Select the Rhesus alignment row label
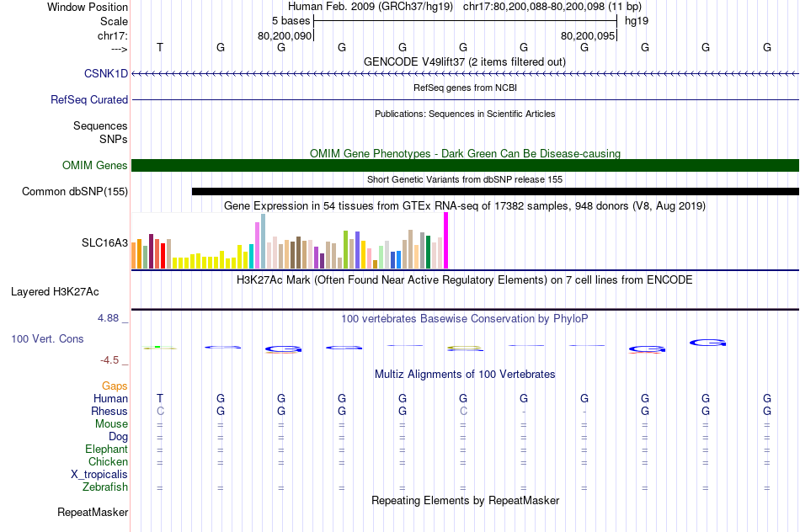This screenshot has width=800, height=532. point(109,411)
